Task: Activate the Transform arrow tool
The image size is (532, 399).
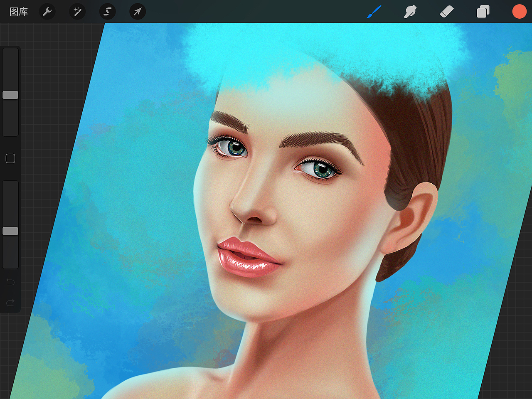Action: tap(137, 12)
